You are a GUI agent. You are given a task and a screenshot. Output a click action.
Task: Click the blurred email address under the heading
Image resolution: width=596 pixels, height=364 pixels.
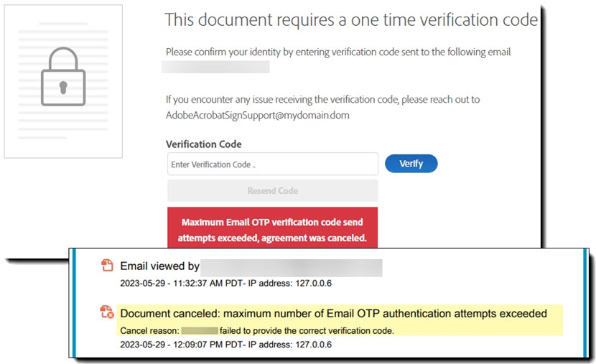215,67
